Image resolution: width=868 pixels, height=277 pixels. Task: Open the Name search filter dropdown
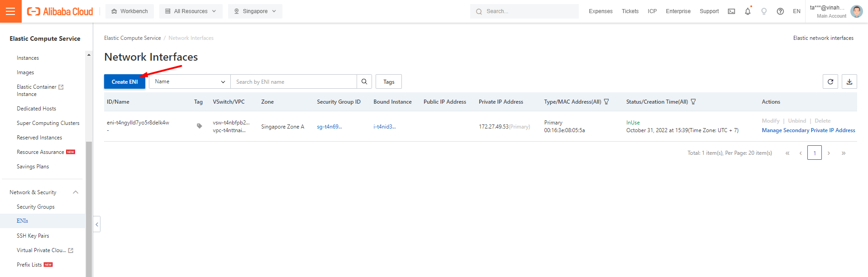click(190, 82)
